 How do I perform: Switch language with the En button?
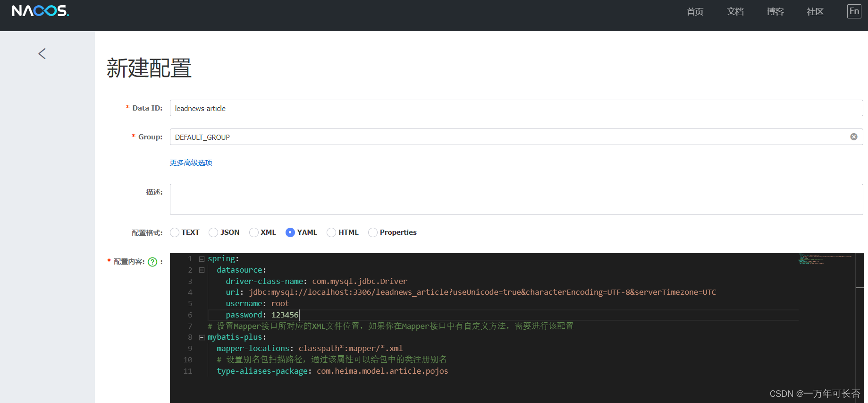854,11
